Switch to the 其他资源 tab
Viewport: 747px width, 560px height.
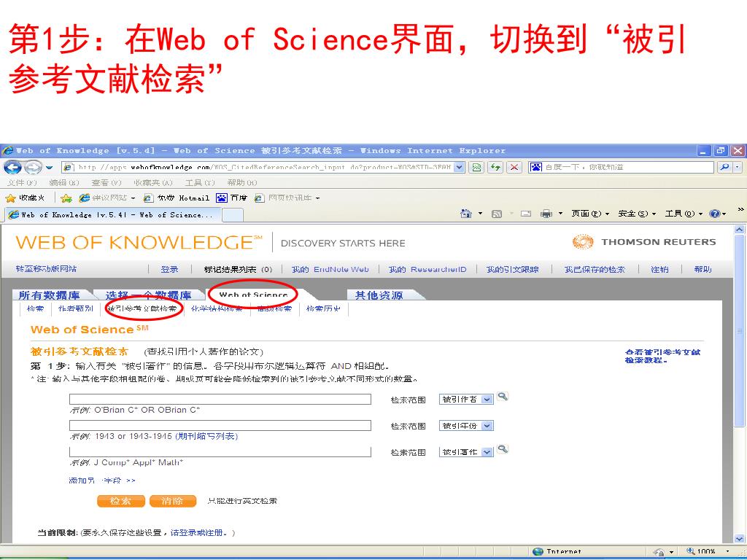[379, 295]
